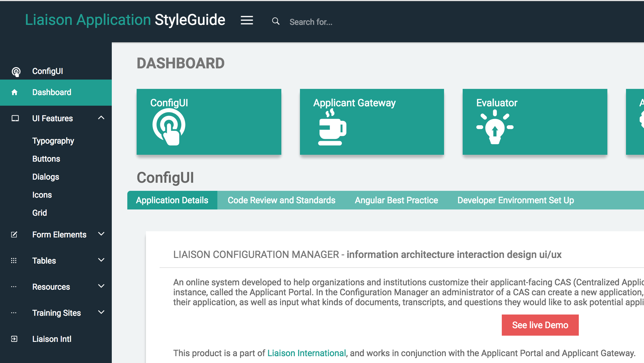Click the Training Sites ellipsis icon
This screenshot has height=363, width=644.
tap(14, 313)
